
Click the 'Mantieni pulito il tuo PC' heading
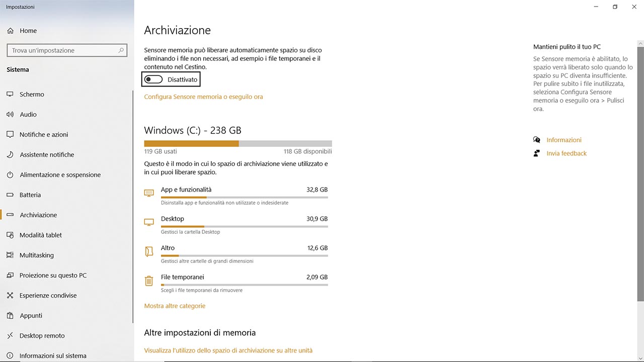point(567,47)
